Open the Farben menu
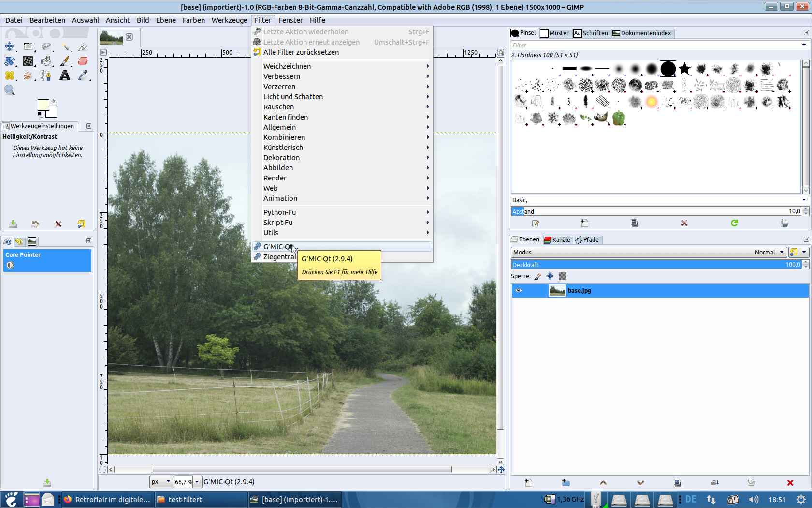This screenshot has height=508, width=812. (194, 20)
